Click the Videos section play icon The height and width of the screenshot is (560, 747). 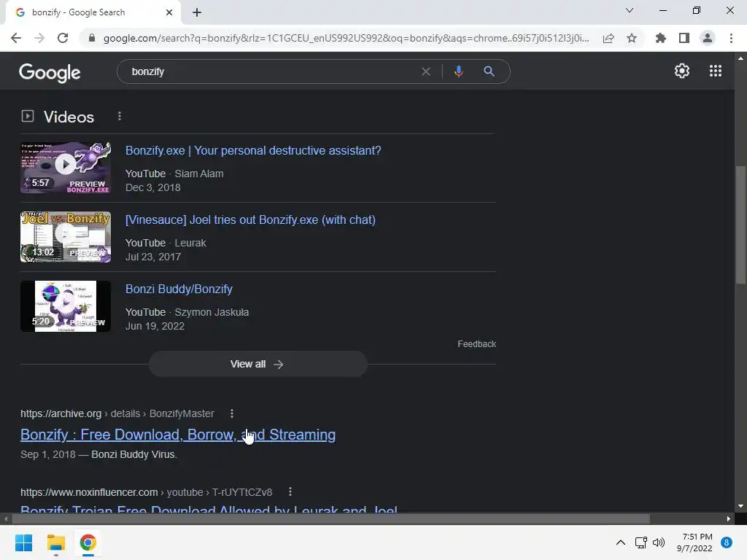coord(28,116)
